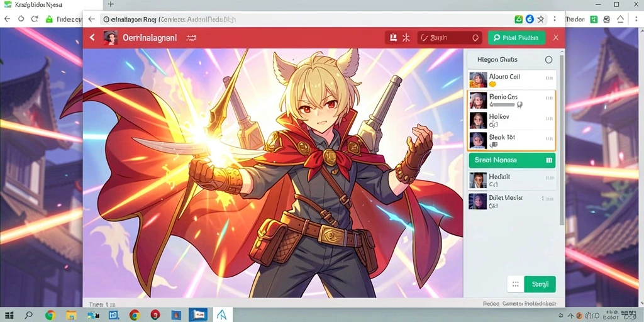
Task: Click the star bookmark icon in address bar
Action: coord(540,19)
